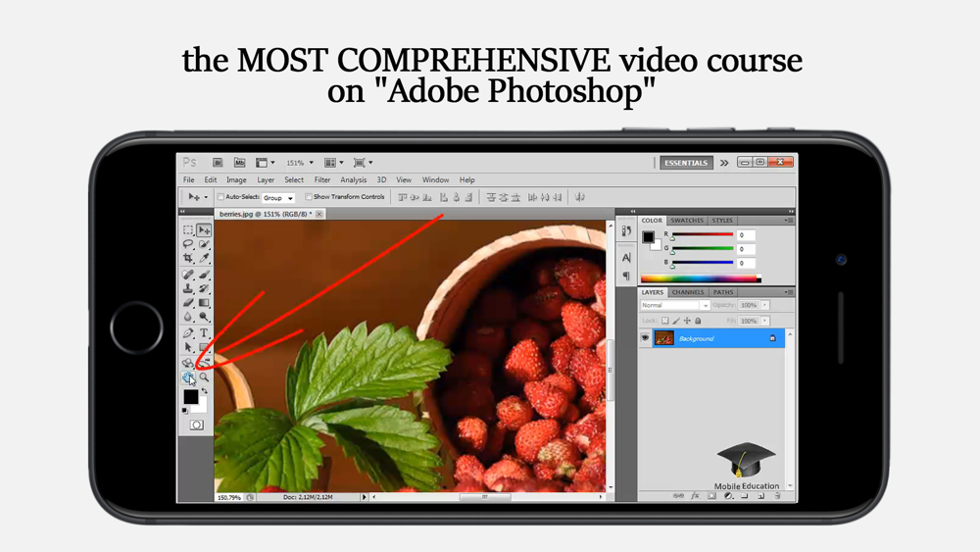Screen dimensions: 980x552
Task: Open the Normal blend mode dropdown
Action: coord(674,305)
